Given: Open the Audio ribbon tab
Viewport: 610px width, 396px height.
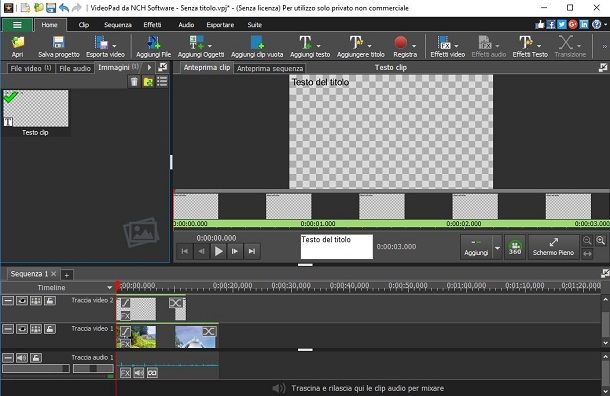Looking at the screenshot, I should pos(186,25).
